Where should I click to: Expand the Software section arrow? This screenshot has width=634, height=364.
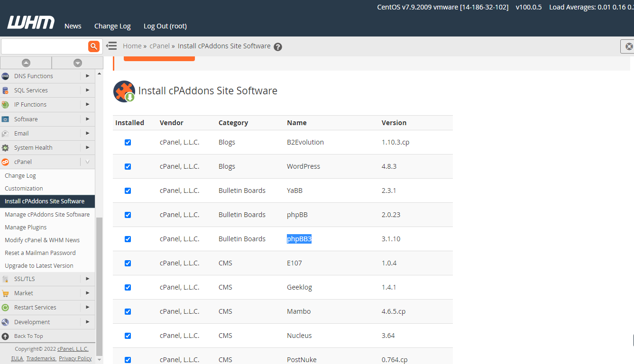(x=87, y=119)
